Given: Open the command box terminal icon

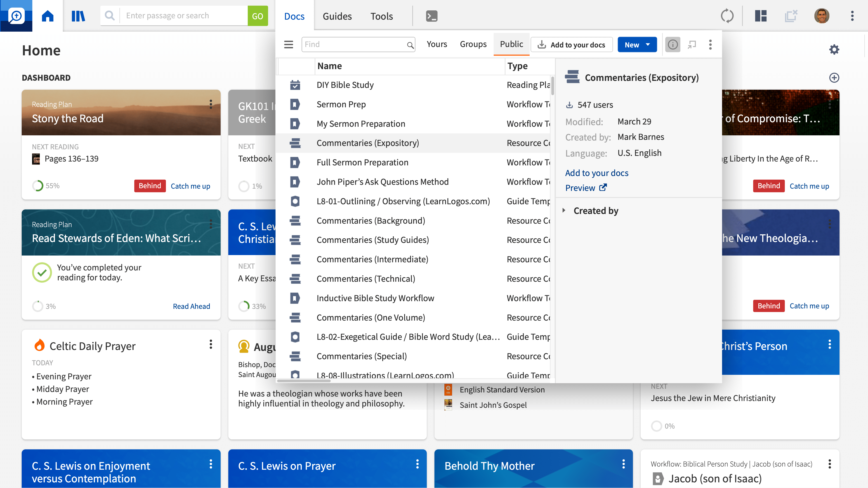Looking at the screenshot, I should coord(432,16).
